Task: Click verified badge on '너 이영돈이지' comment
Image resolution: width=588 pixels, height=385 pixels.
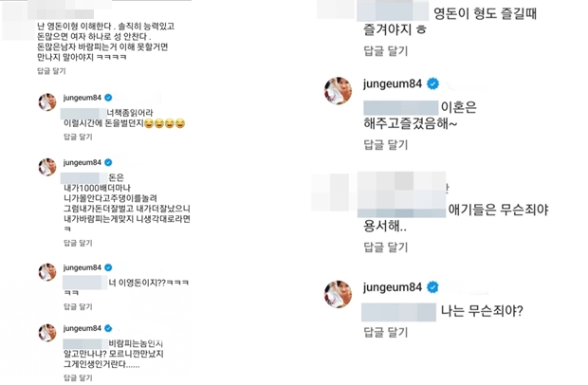Action: (x=108, y=267)
